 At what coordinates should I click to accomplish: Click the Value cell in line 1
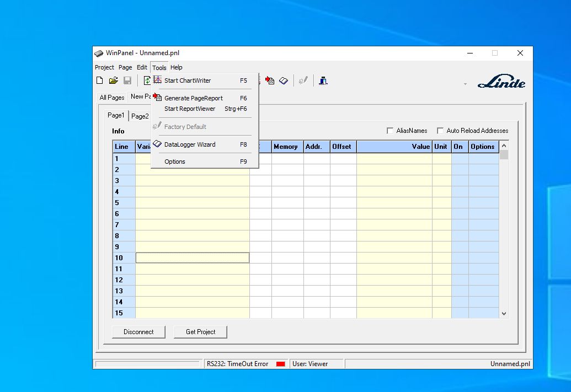(x=394, y=159)
